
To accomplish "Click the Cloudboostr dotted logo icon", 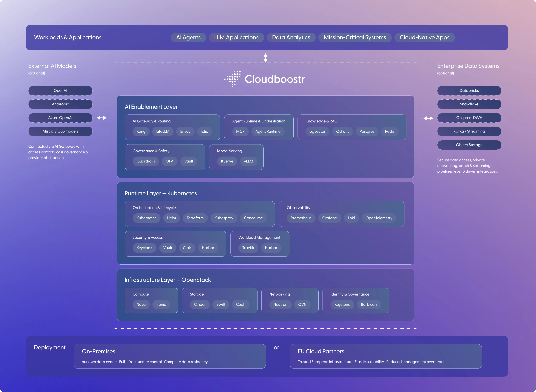I will (x=233, y=79).
